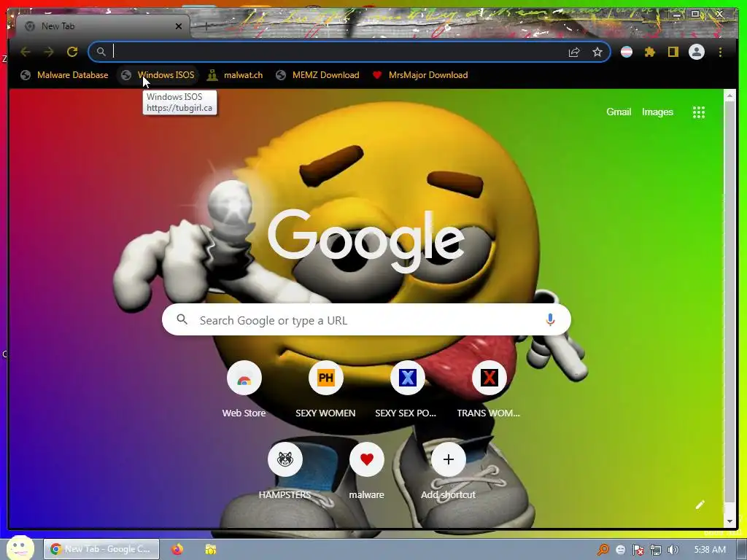
Task: Click the volume speaker tray icon
Action: click(x=673, y=550)
